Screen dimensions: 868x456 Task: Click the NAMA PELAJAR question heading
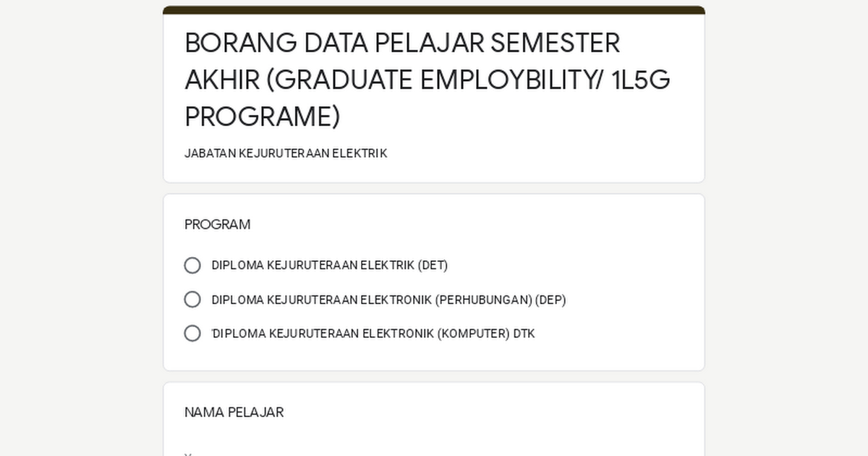coord(234,413)
